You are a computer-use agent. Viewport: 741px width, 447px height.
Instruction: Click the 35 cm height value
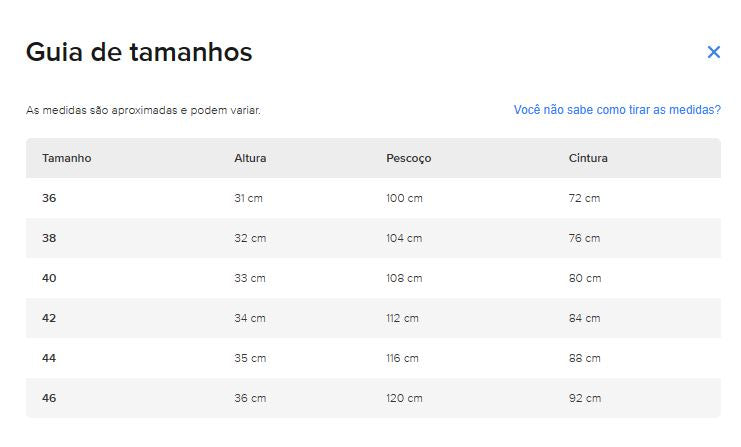coord(250,358)
